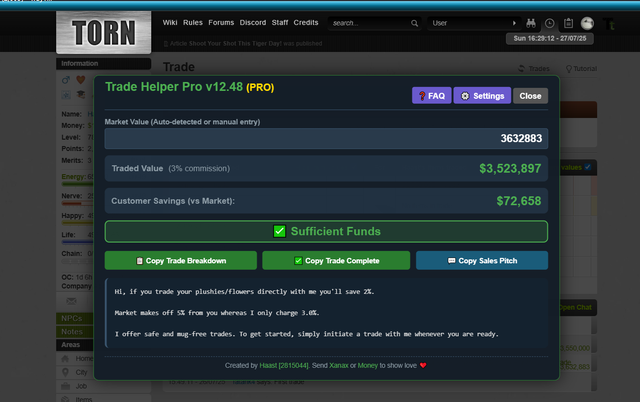Click the green check icon beside Sufficient Funds

pyautogui.click(x=280, y=231)
